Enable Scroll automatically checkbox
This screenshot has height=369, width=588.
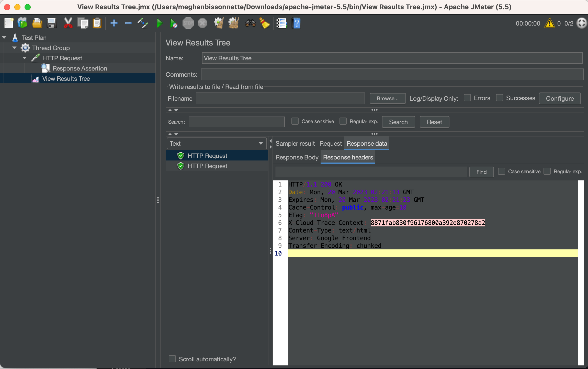(x=172, y=359)
